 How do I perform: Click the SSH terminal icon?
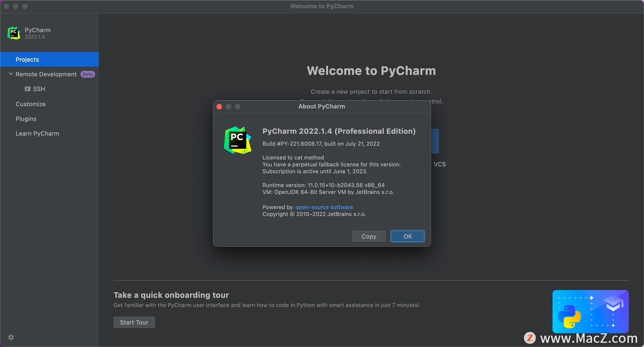pos(28,89)
